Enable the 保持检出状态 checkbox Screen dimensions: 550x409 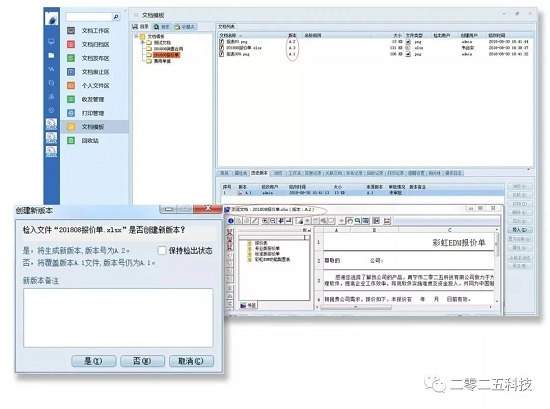coord(162,250)
